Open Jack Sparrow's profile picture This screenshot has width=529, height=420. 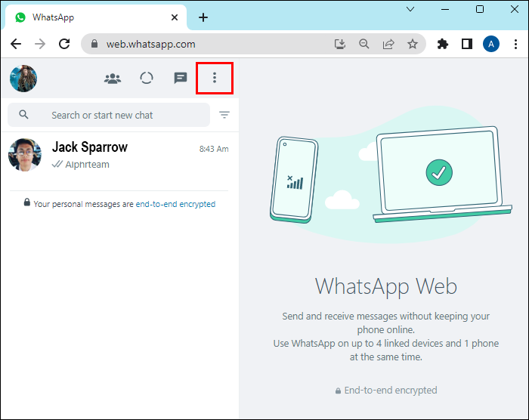tap(25, 155)
